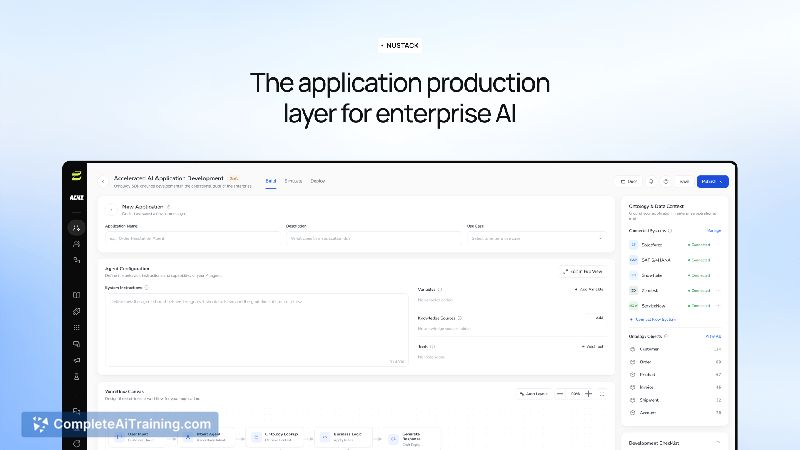Click the back arrow beside the page title

pyautogui.click(x=103, y=181)
